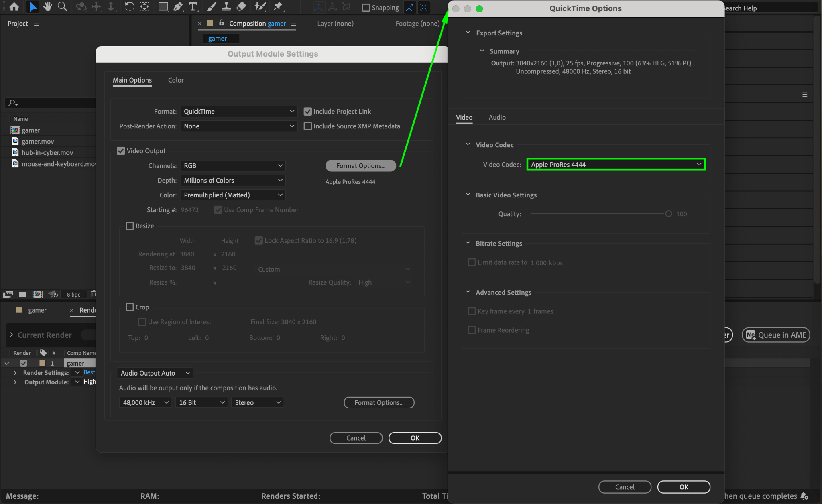Open the Channels RGB dropdown

click(233, 166)
